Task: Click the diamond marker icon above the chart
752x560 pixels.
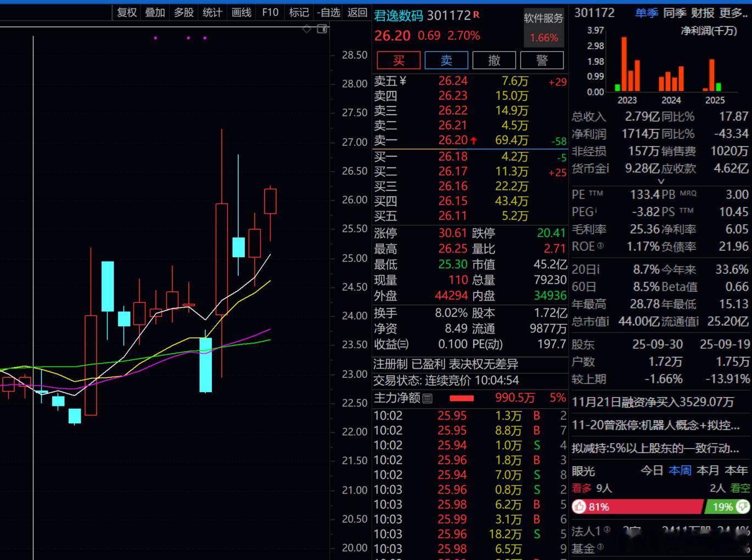Action: click(307, 29)
